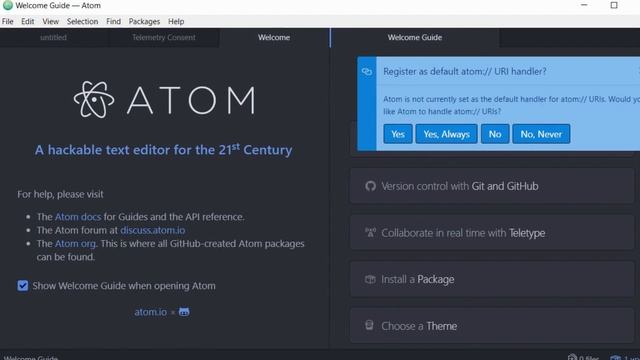The image size is (640, 360).
Task: Click the Welcome Guide status bar label
Action: click(x=31, y=358)
